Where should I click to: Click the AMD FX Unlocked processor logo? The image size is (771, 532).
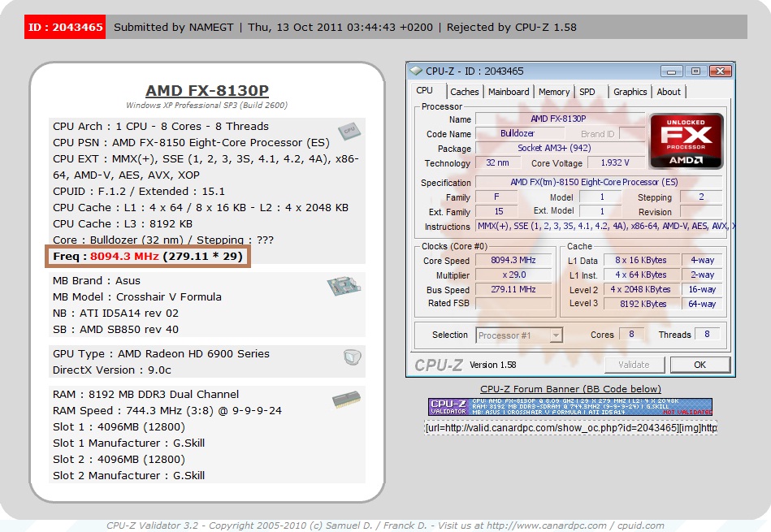click(x=686, y=141)
